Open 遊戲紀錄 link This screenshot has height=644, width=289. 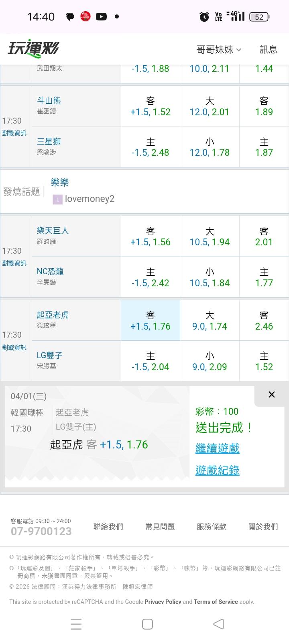(218, 470)
